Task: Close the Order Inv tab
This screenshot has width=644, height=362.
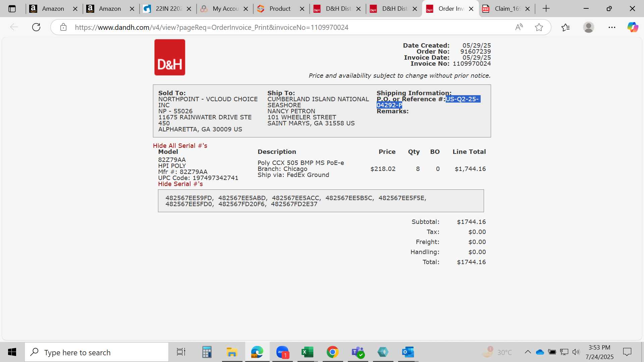Action: click(471, 9)
